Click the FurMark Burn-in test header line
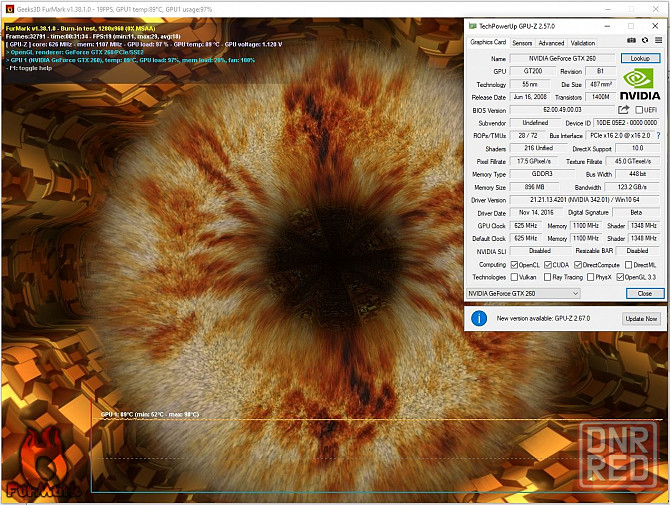The height and width of the screenshot is (505, 670). 80,28
